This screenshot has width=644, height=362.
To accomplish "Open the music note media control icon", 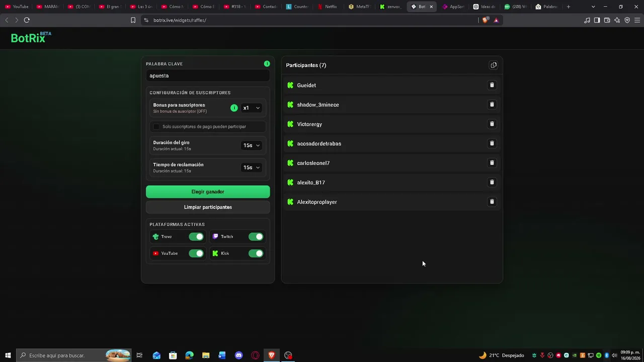I will click(587, 20).
